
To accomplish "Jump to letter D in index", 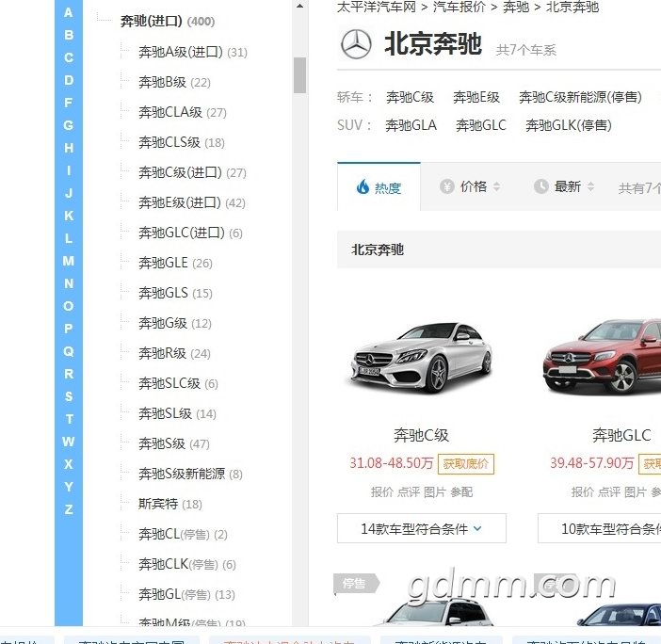I will point(69,80).
